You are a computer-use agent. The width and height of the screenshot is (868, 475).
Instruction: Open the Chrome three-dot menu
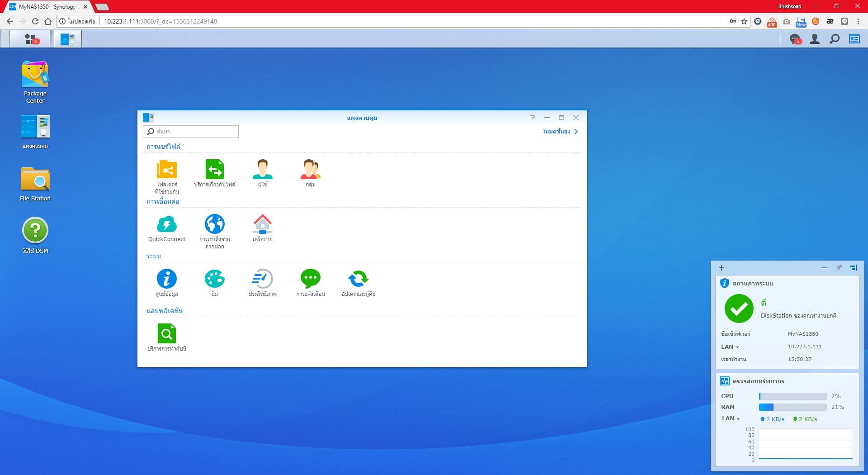858,21
